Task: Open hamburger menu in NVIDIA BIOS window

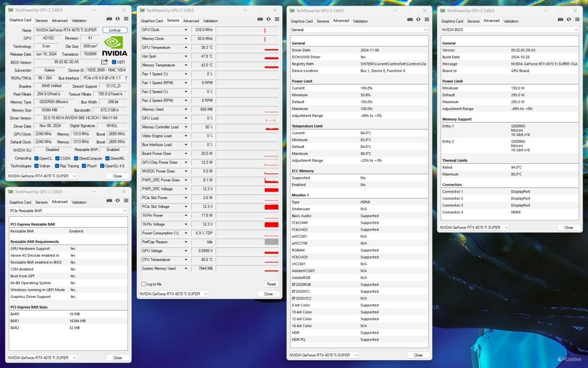Action: 577,19
